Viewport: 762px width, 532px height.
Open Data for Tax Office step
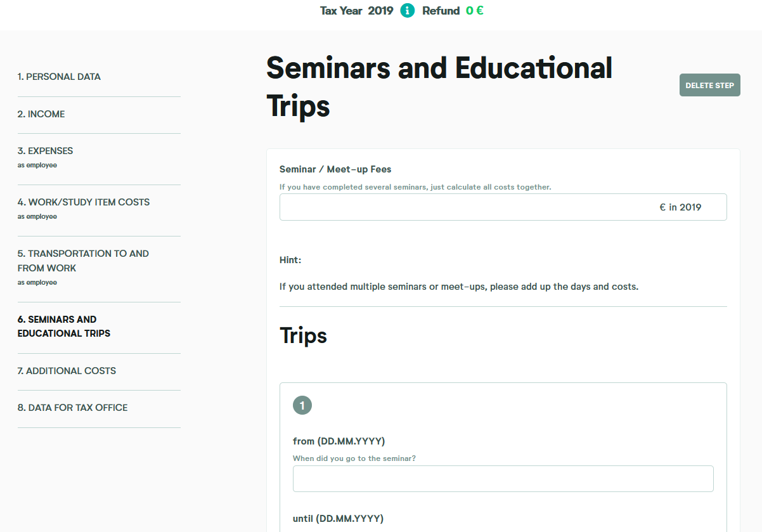pos(72,408)
